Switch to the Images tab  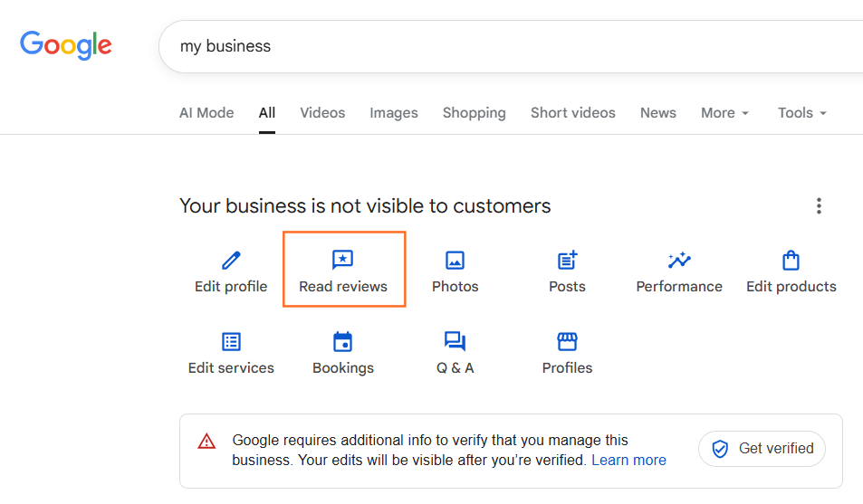click(394, 113)
